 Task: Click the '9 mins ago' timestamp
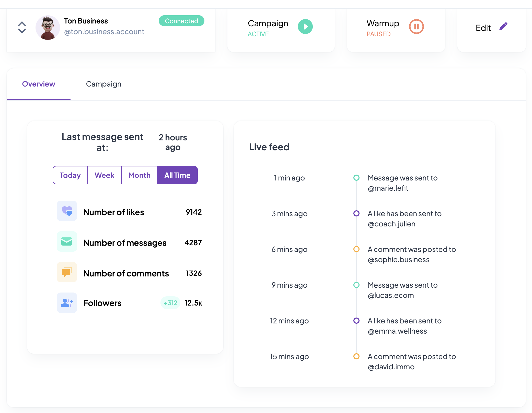click(290, 285)
